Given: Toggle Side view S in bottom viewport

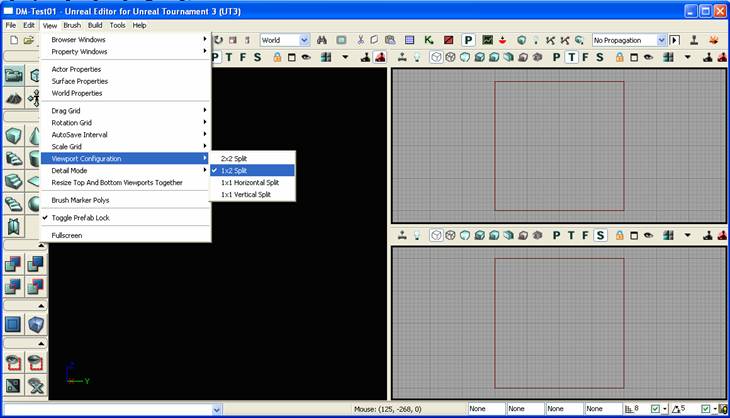Looking at the screenshot, I should click(600, 236).
